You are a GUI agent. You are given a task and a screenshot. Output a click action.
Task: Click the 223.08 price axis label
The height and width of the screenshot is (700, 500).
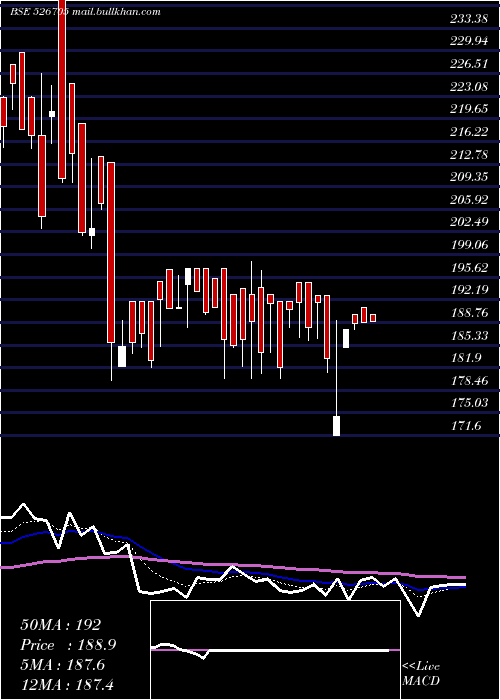(x=470, y=87)
